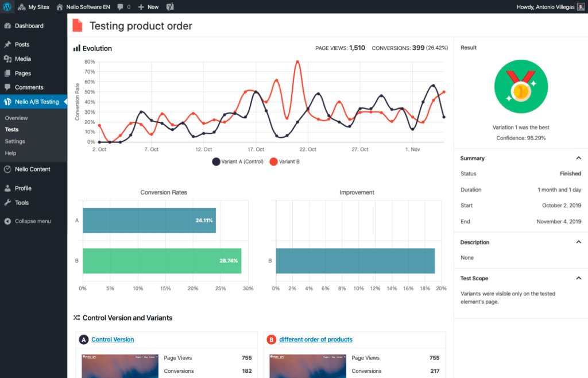The width and height of the screenshot is (588, 378).
Task: Collapse the Test Scope section
Action: tap(579, 278)
